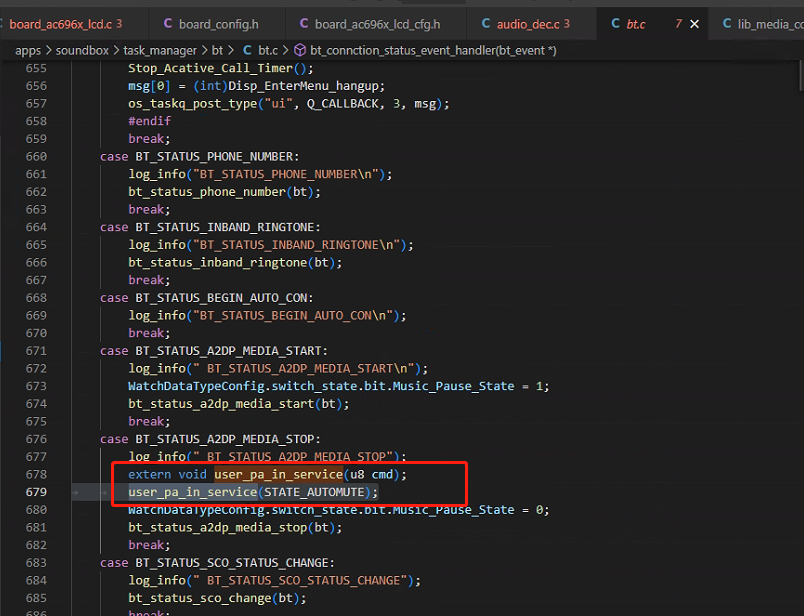Click the C file icon on bt.c tab
Image resolution: width=804 pixels, height=616 pixels.
[x=615, y=24]
